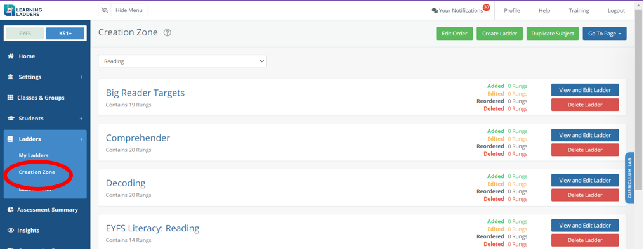Expand the Settings submenu plus sign
Viewport: 644px width, 251px height.
pyautogui.click(x=81, y=77)
